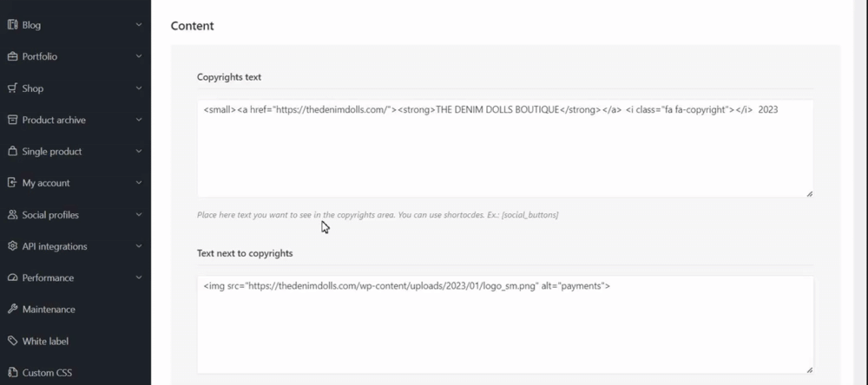This screenshot has height=385, width=868.
Task: Click the Performance gauge icon
Action: point(12,278)
